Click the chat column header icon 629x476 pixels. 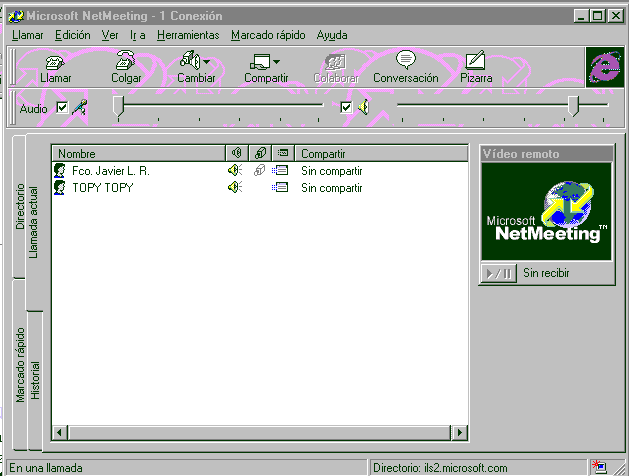[x=283, y=153]
